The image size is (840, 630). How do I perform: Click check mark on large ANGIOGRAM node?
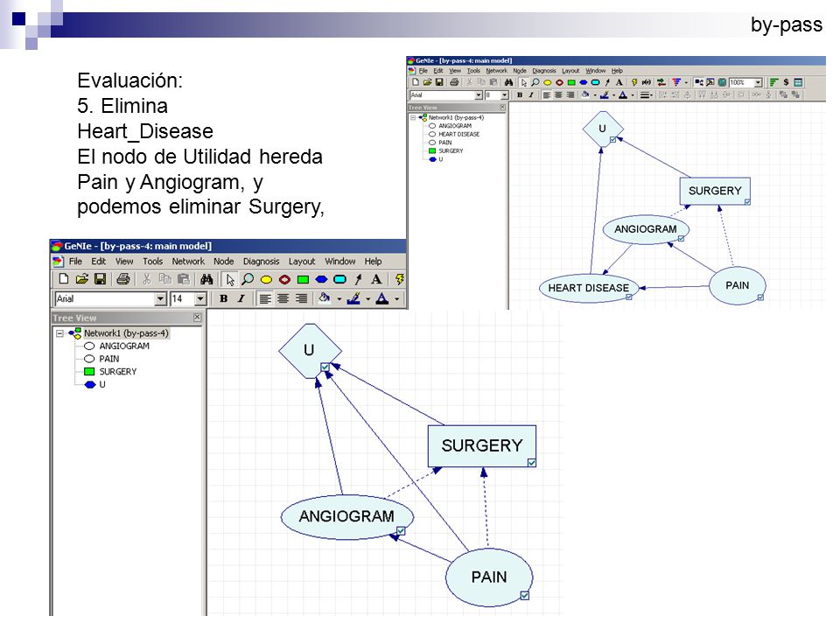(x=401, y=531)
